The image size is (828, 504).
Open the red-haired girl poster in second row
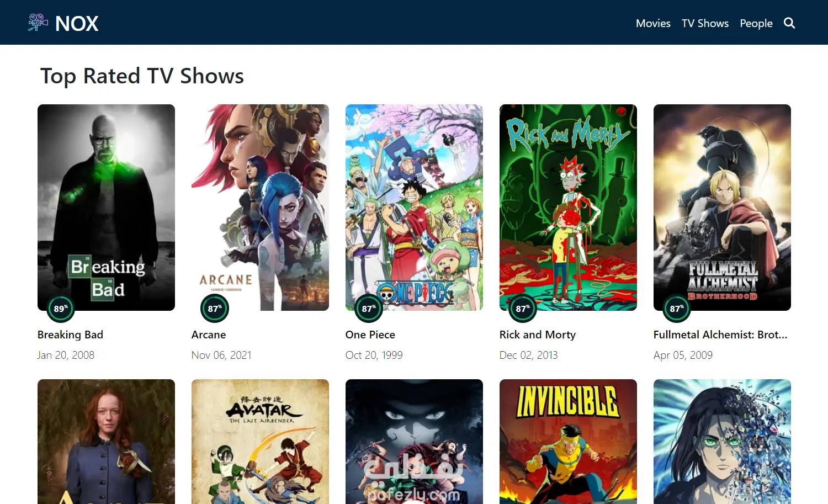tap(106, 442)
